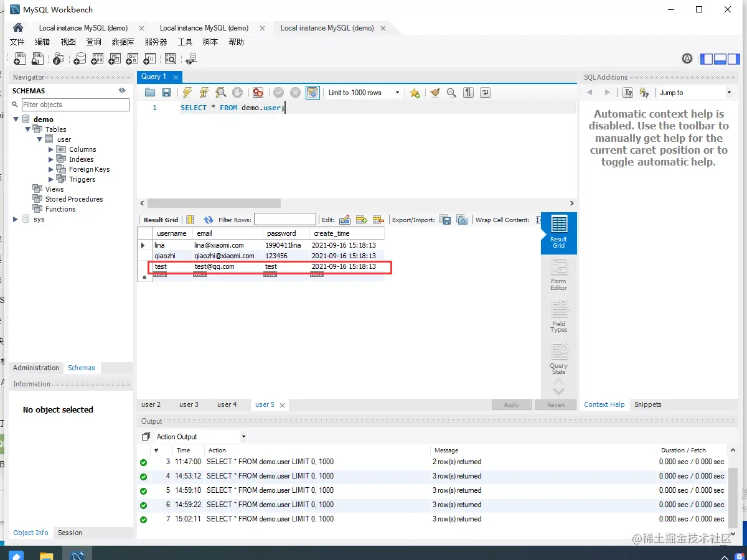747x560 pixels.
Task: Execute the statement under the cursor
Action: pyautogui.click(x=204, y=93)
